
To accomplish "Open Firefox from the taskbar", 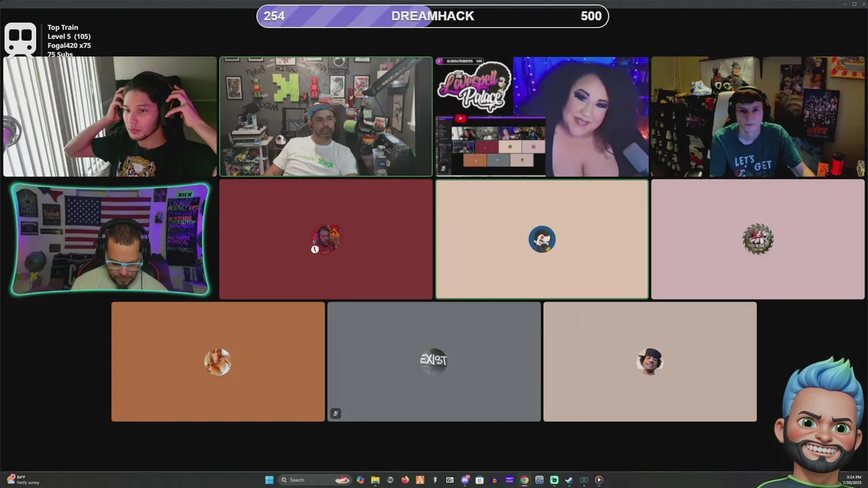I will pyautogui.click(x=405, y=480).
